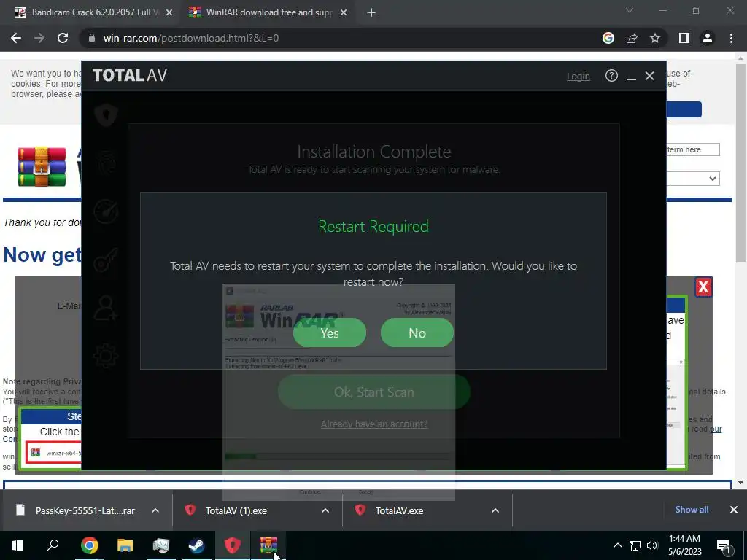Share this page icon in Chrome
747x560 pixels.
632,38
